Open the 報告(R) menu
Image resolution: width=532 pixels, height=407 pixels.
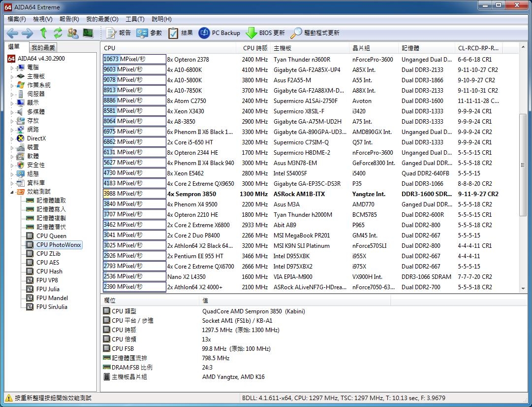[x=69, y=19]
